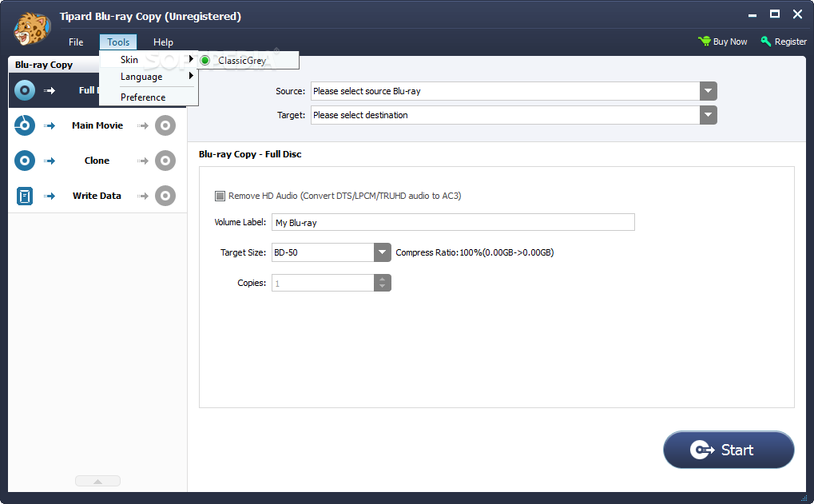The image size is (814, 504).
Task: Click the Clone target disc icon
Action: (x=165, y=161)
